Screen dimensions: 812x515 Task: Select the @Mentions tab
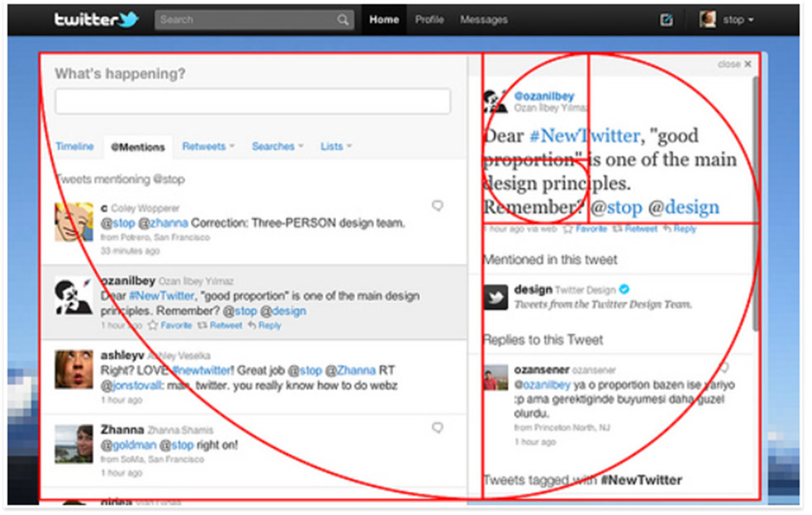(138, 147)
